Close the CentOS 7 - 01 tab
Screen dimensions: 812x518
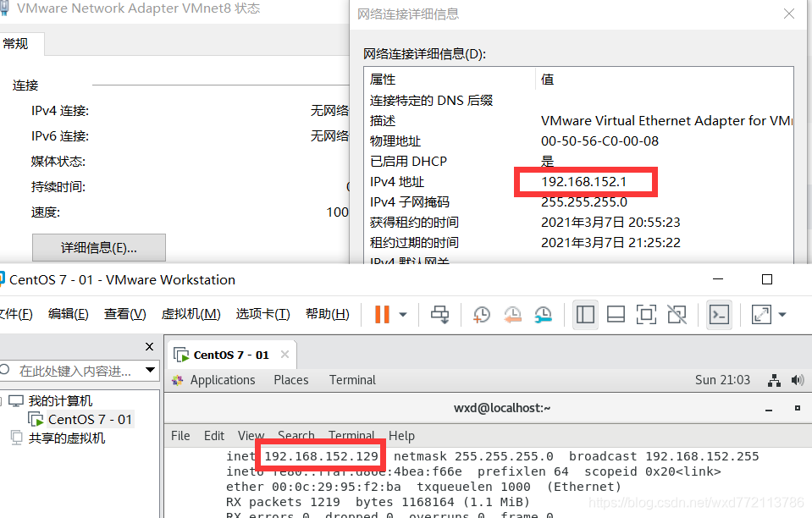(284, 355)
